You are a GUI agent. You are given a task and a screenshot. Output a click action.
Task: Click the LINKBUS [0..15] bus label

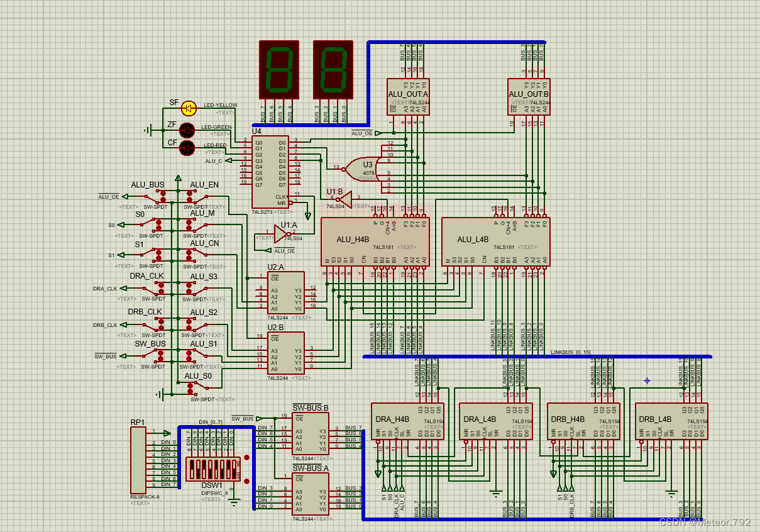pos(570,352)
